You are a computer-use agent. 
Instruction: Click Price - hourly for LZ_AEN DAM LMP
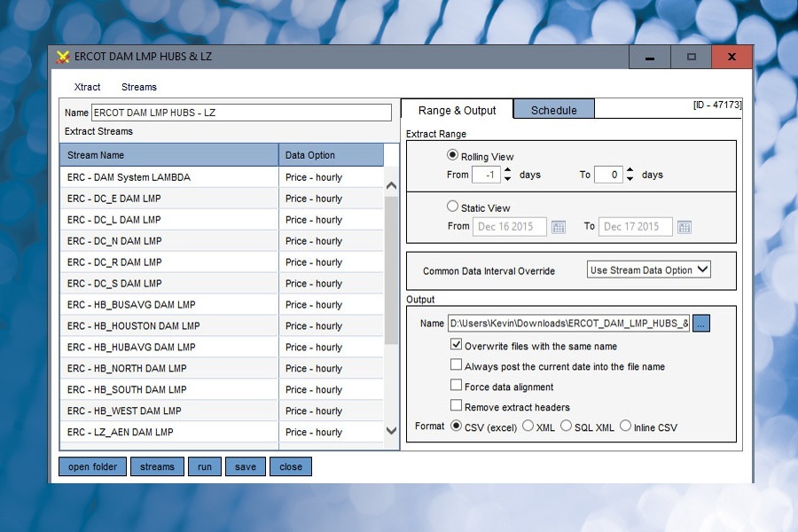point(314,432)
